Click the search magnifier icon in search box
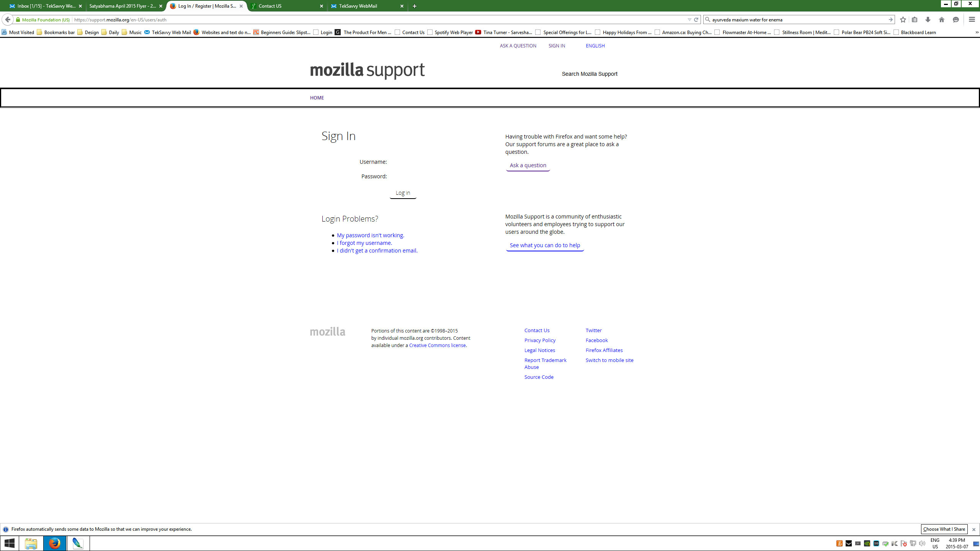This screenshot has width=980, height=551. click(x=708, y=20)
